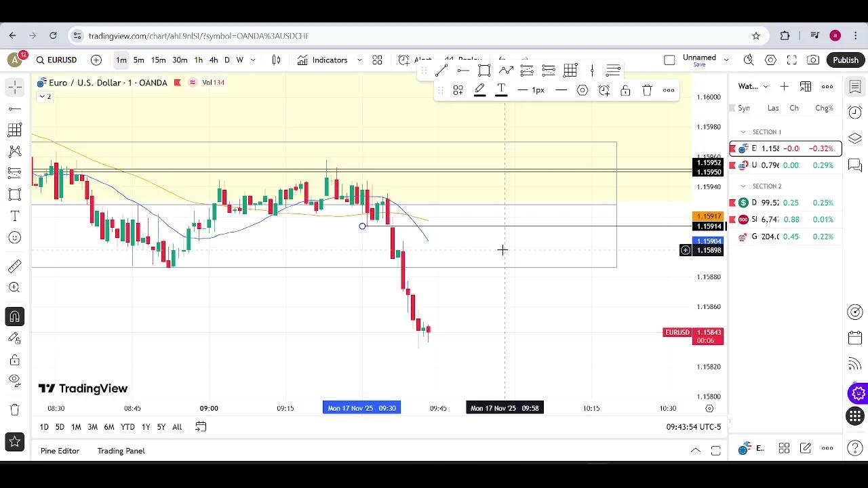Expand the timeframe interval dropdown

click(254, 60)
